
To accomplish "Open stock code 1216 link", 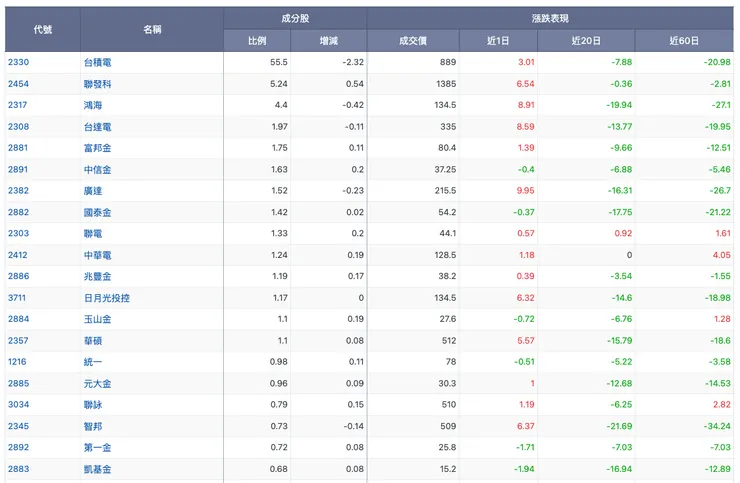I will [x=18, y=361].
